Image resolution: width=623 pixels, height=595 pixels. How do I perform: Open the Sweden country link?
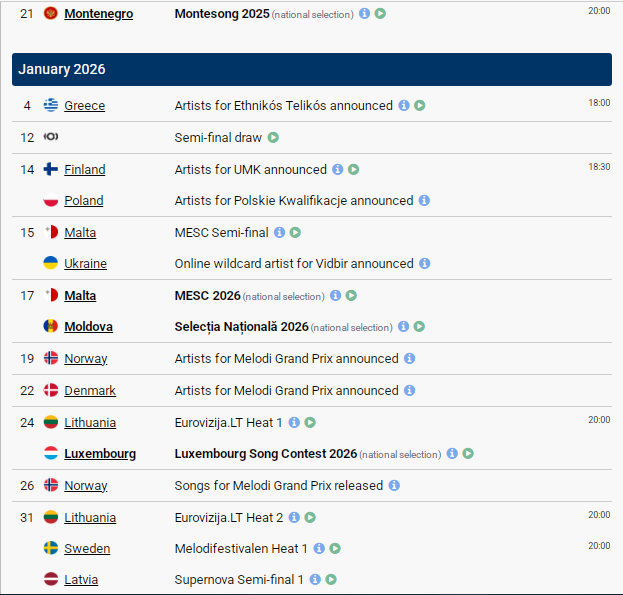tap(87, 549)
